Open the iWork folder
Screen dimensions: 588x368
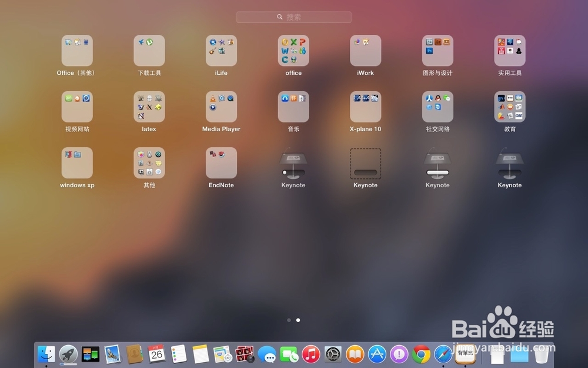(x=365, y=50)
